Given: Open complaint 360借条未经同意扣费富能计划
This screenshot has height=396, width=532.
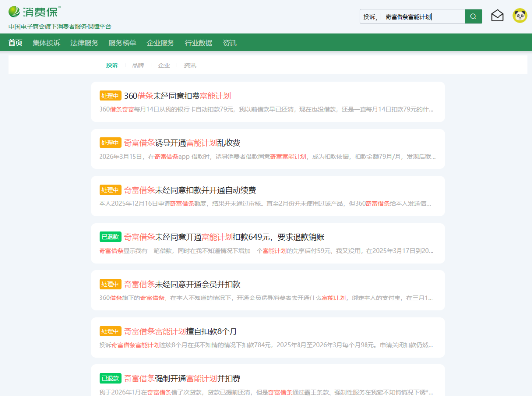Looking at the screenshot, I should click(x=177, y=96).
